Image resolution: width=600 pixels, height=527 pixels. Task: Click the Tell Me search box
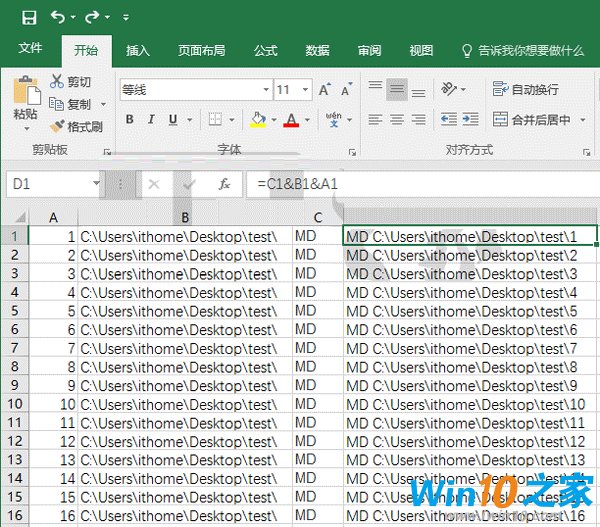coord(528,50)
